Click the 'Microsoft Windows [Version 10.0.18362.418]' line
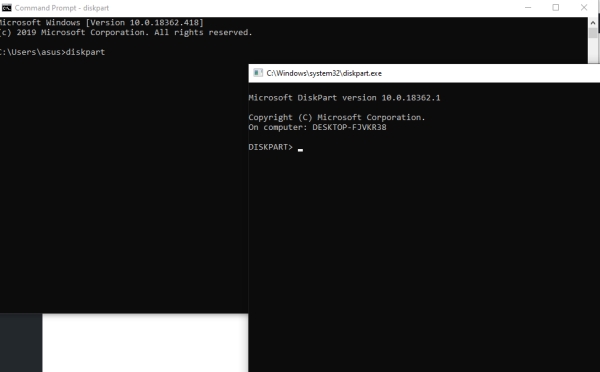 pos(101,23)
